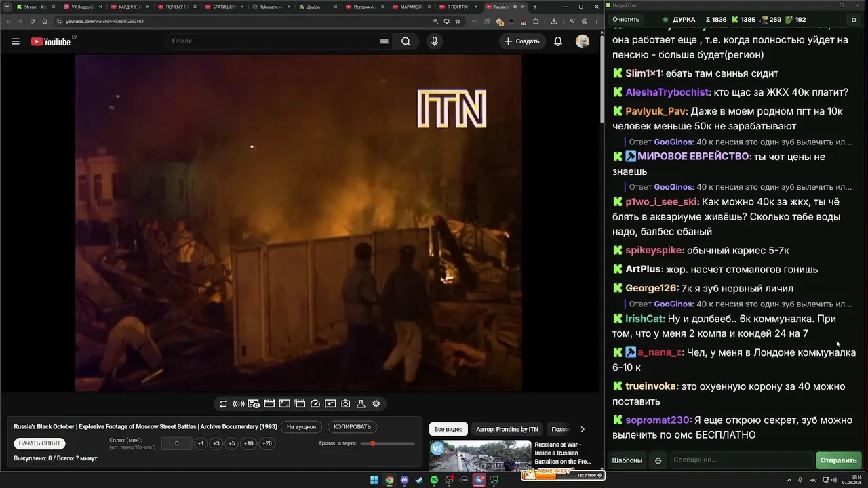
Task: Click the frame-with-plus icon under the video
Action: 330,404
